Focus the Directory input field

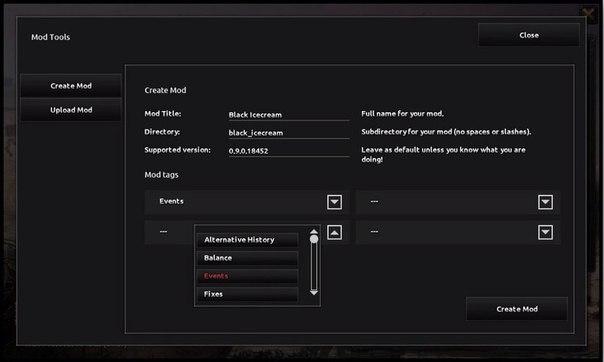289,133
